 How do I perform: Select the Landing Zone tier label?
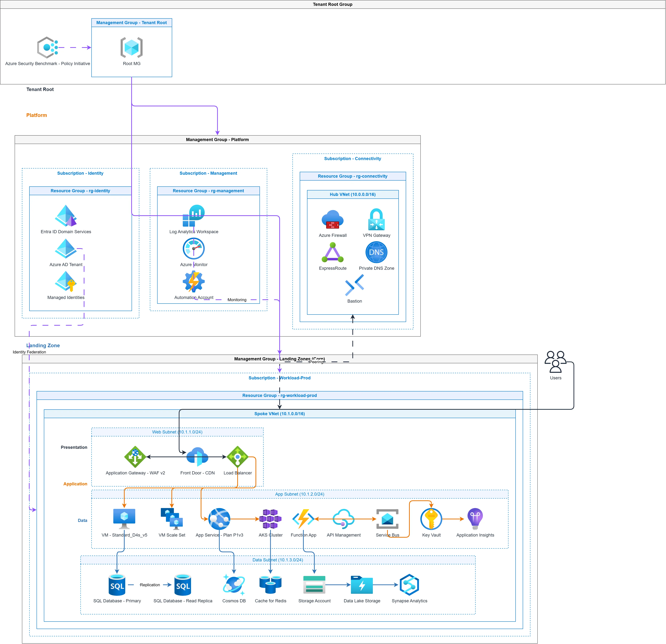click(x=43, y=346)
